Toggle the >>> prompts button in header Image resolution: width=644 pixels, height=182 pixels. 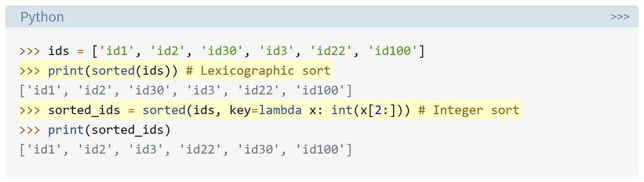tap(620, 17)
